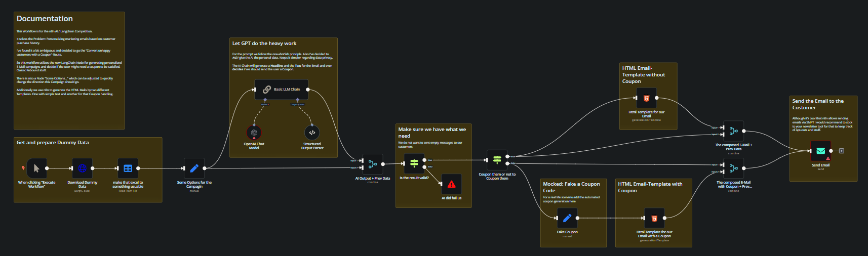
Task: Select 'Html Template for our Email' node
Action: (646, 98)
